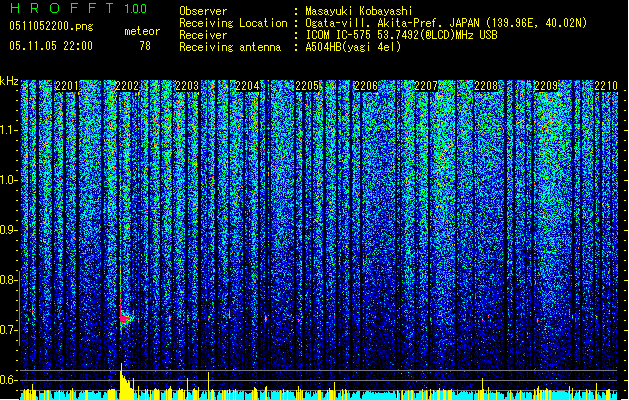Click the 0.6 kHz axis tick label
629x400 pixels.
tap(8, 380)
